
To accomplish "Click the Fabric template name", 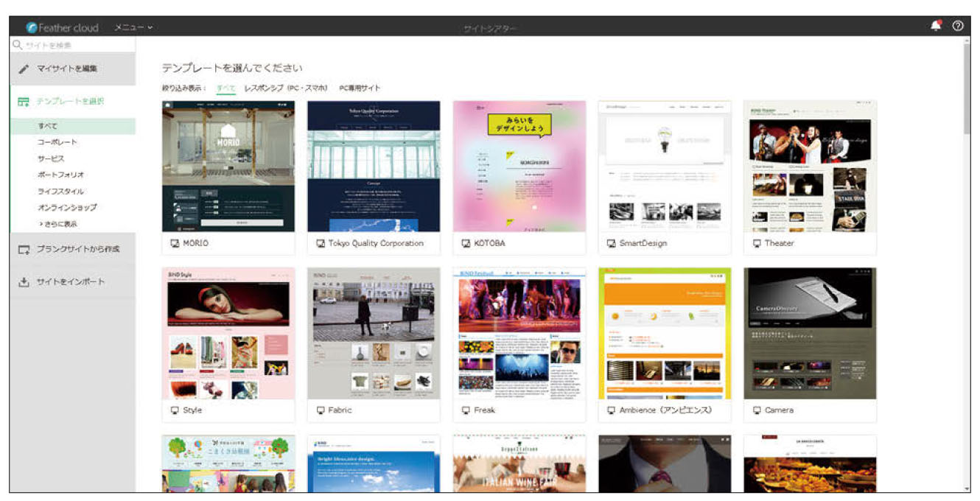I will [340, 410].
